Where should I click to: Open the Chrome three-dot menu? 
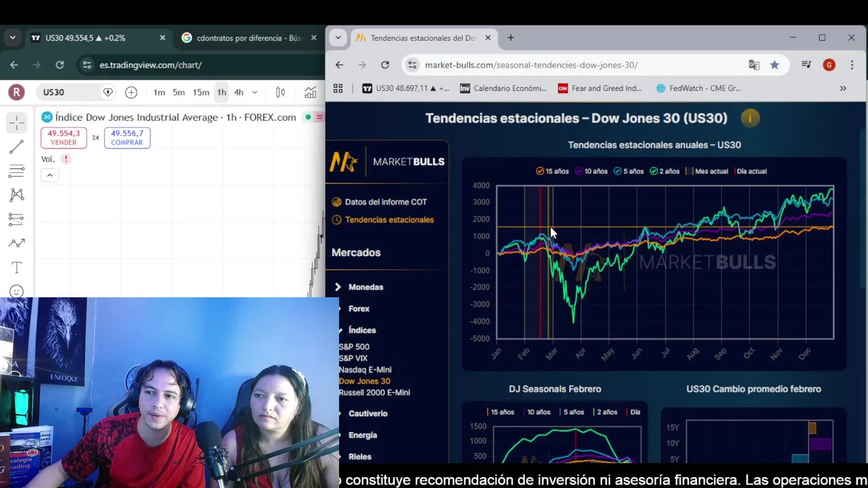coord(852,65)
